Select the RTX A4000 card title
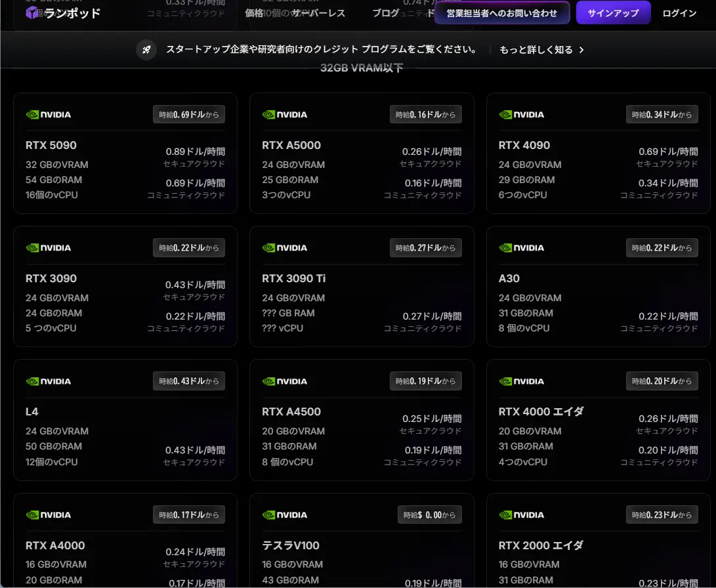The width and height of the screenshot is (716, 588). (x=55, y=545)
